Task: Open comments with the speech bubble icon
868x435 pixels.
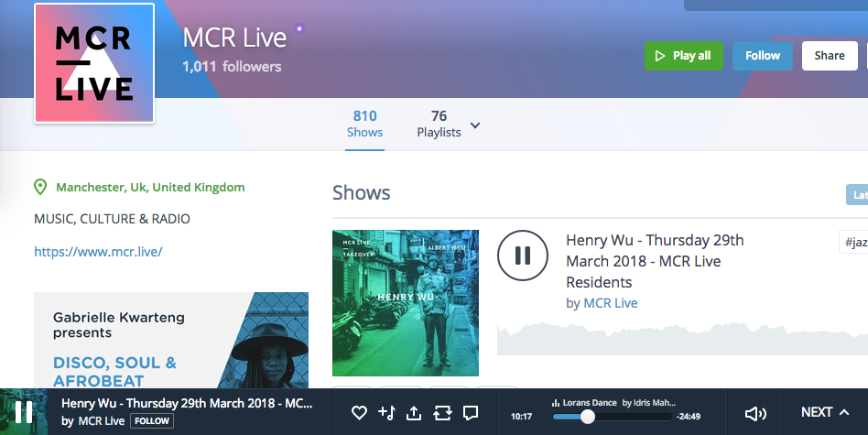Action: [x=471, y=413]
